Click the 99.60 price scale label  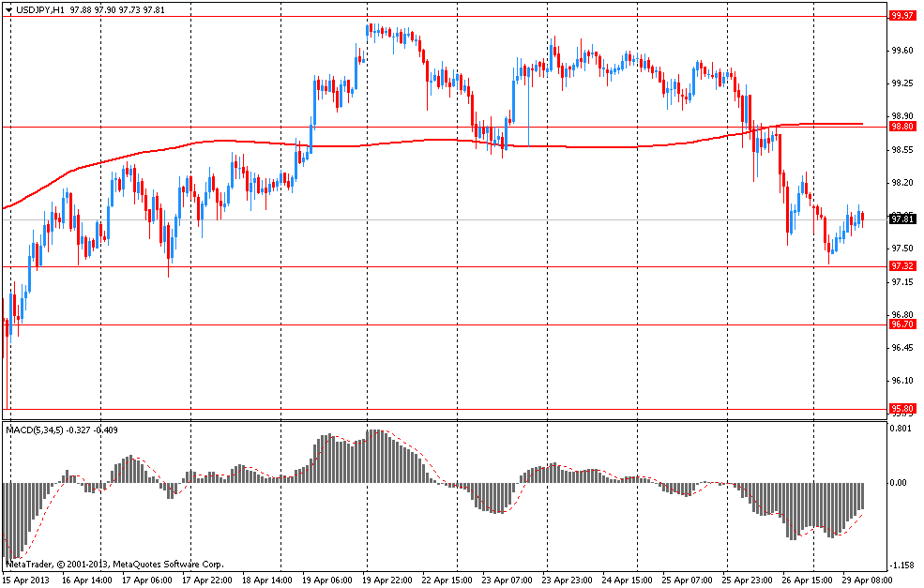pyautogui.click(x=902, y=51)
